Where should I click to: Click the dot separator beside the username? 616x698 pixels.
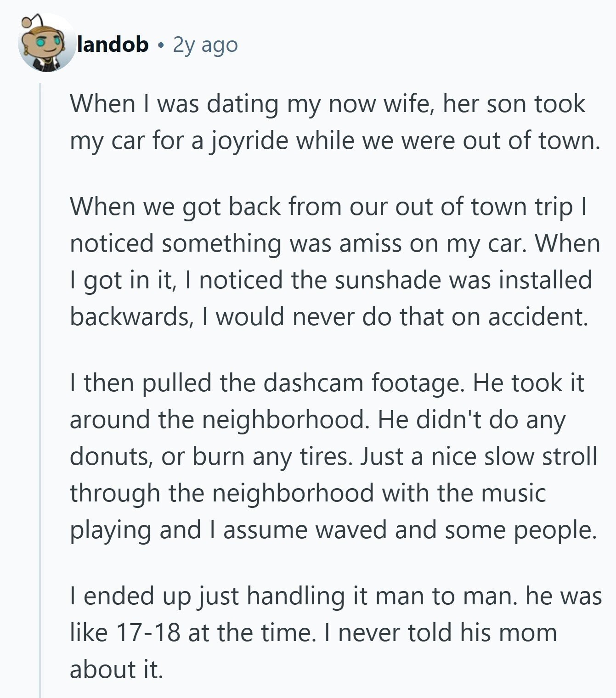(160, 45)
